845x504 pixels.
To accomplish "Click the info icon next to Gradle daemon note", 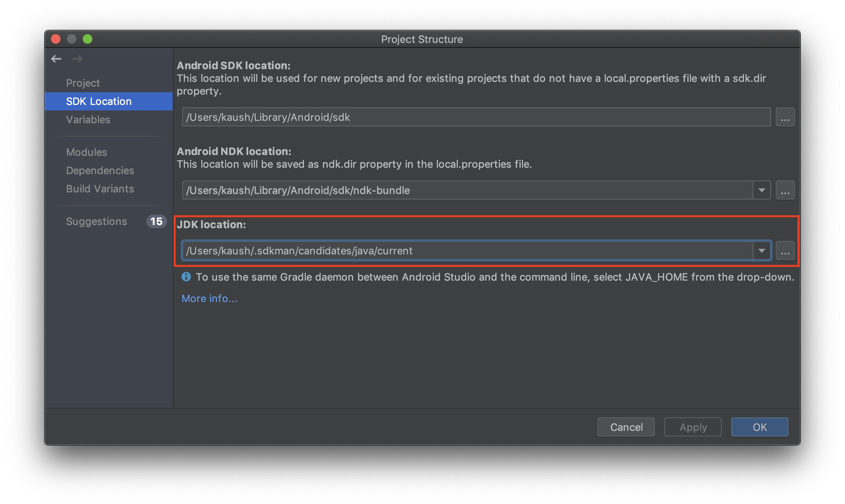I will pos(186,277).
